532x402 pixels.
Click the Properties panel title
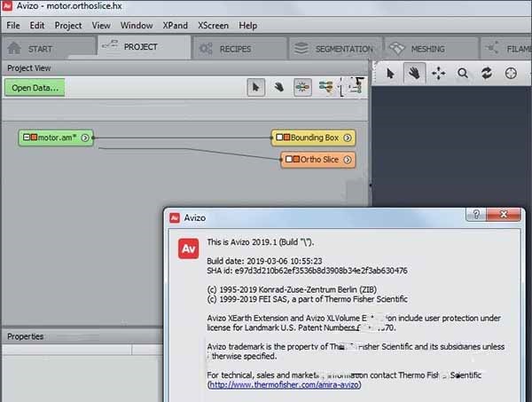26,336
